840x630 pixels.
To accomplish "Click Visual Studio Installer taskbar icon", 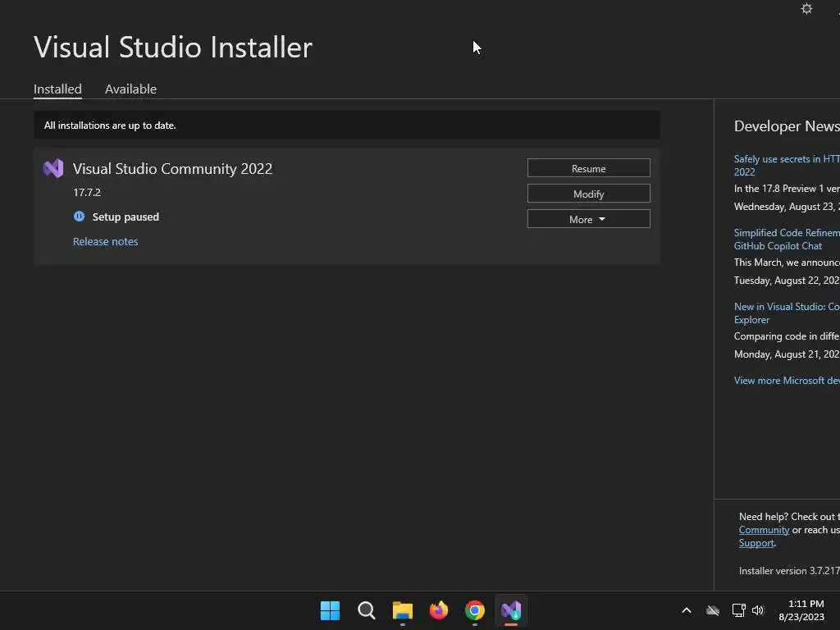I will coord(511,610).
